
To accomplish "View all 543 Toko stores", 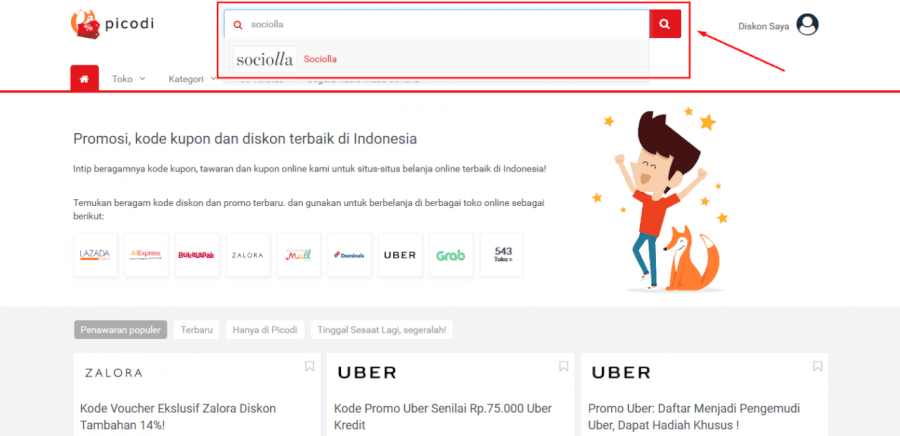I will coord(502,255).
